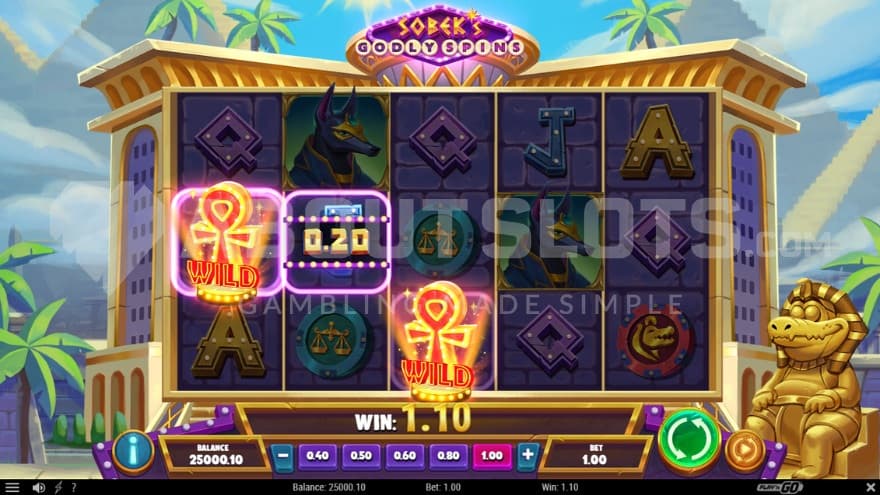Select the highlighted 1.00 bet value

(x=492, y=455)
